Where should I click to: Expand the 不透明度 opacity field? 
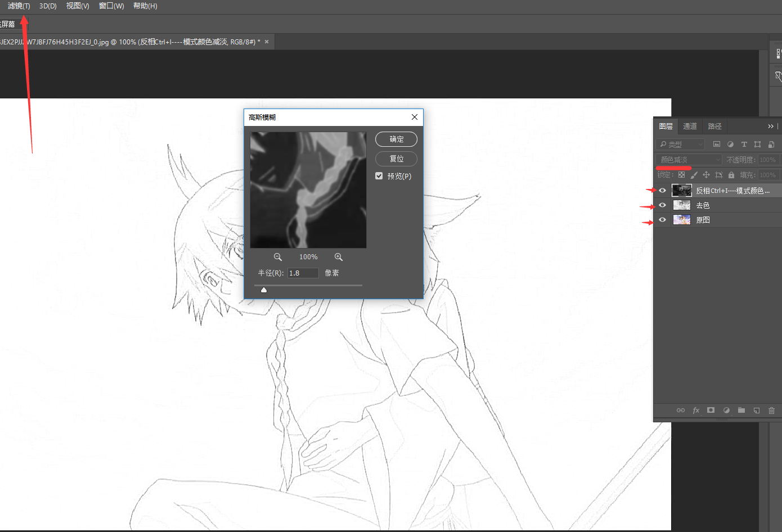click(x=768, y=160)
